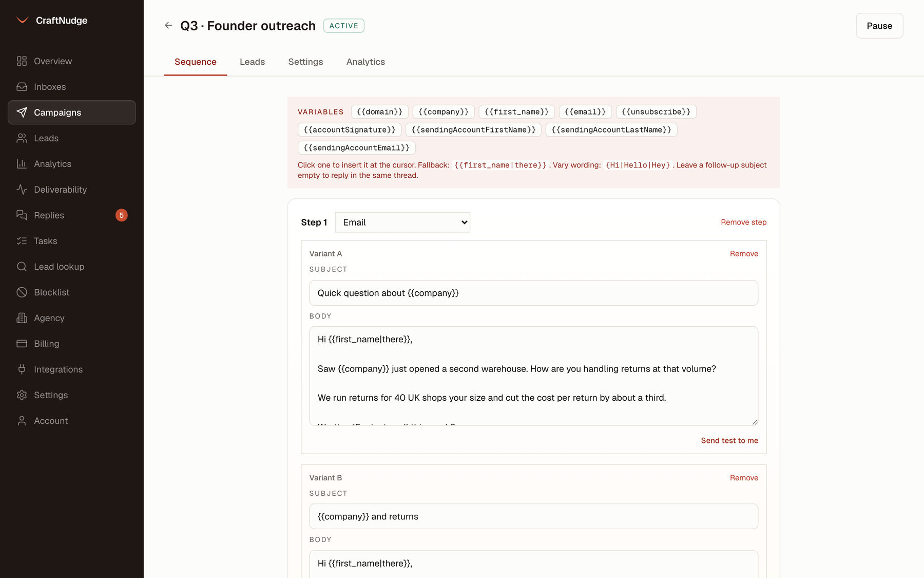Remove Variant B
This screenshot has width=924, height=578.
tap(744, 478)
